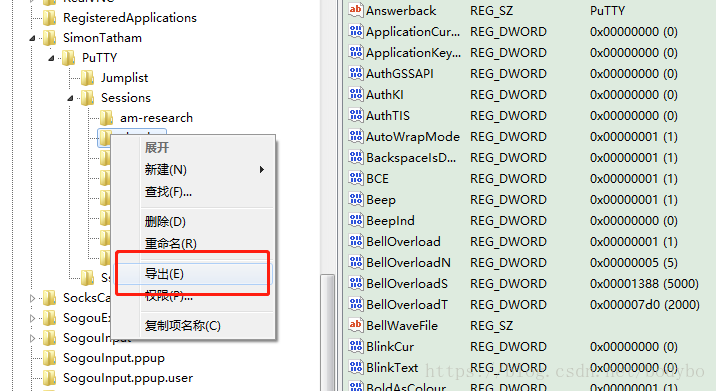This screenshot has height=391, width=716.
Task: Click the AuthKI DWORD value icon
Action: coord(356,94)
